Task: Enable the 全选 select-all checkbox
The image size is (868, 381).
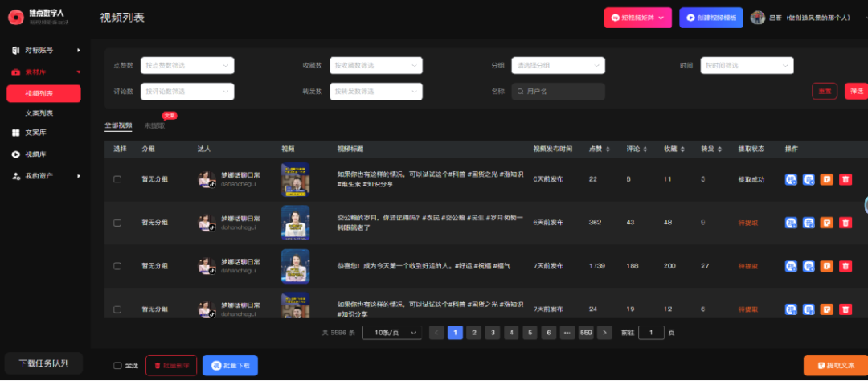Action: [117, 366]
